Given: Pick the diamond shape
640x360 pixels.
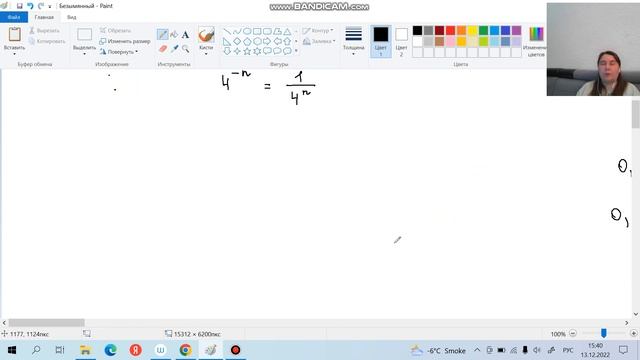Looking at the screenshot, I should [x=237, y=41].
